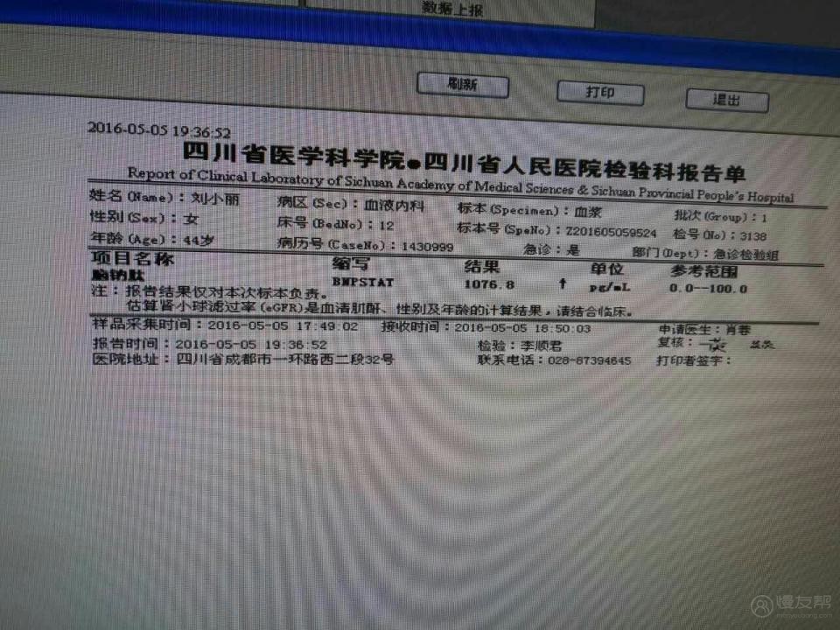
Task: Click the 参考范围 column header
Action: click(703, 271)
